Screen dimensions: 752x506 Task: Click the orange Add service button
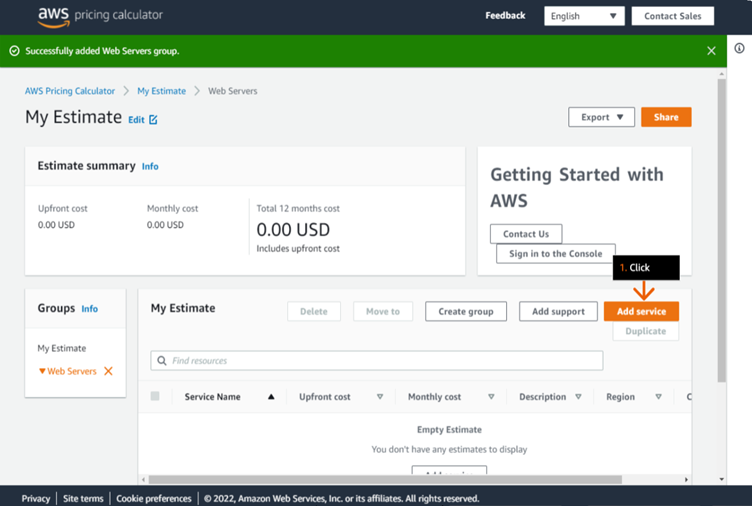pyautogui.click(x=641, y=311)
